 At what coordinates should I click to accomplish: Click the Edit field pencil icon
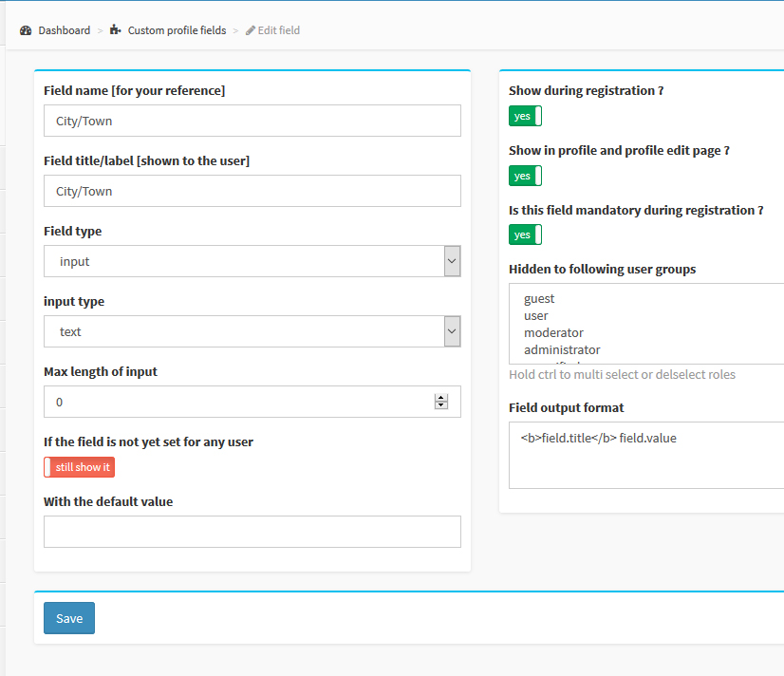(x=250, y=30)
